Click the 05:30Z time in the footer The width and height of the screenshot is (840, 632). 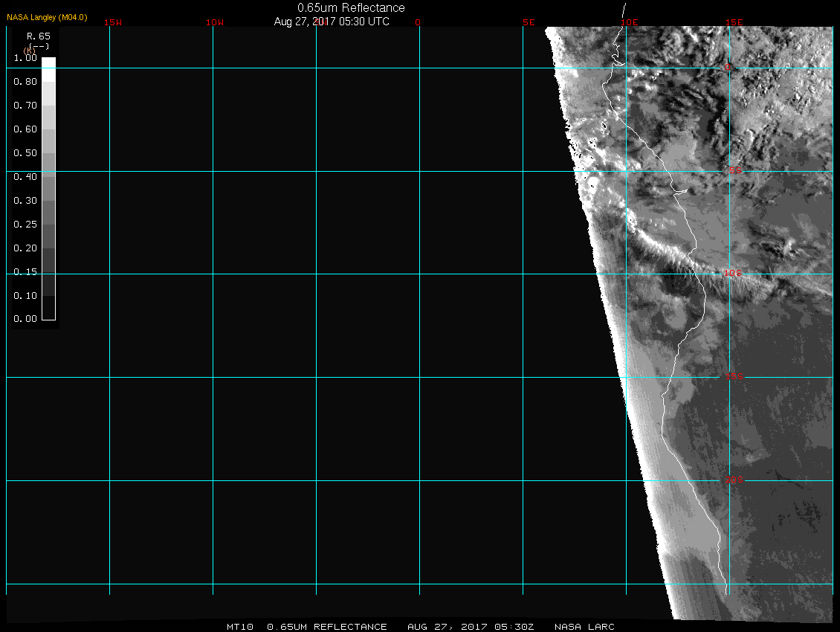click(x=517, y=627)
